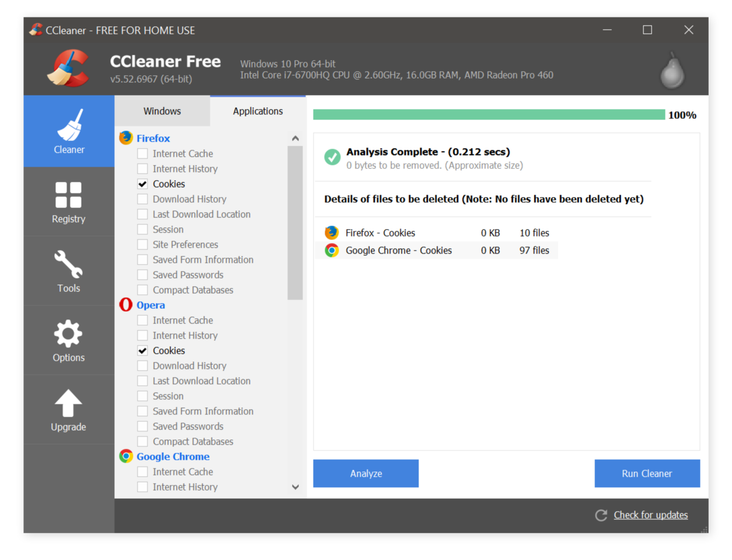732x560 pixels.
Task: Click the '10 files' value
Action: (x=534, y=233)
